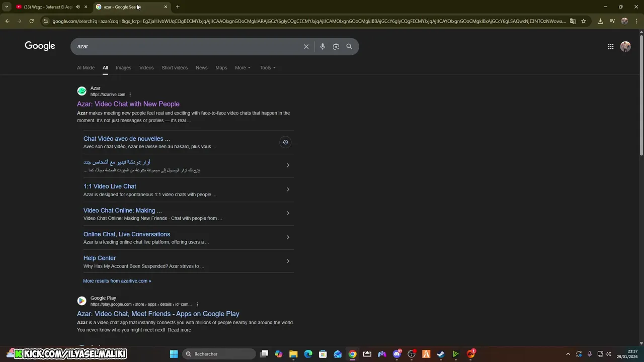Switch to the Maps tab

pos(221,67)
